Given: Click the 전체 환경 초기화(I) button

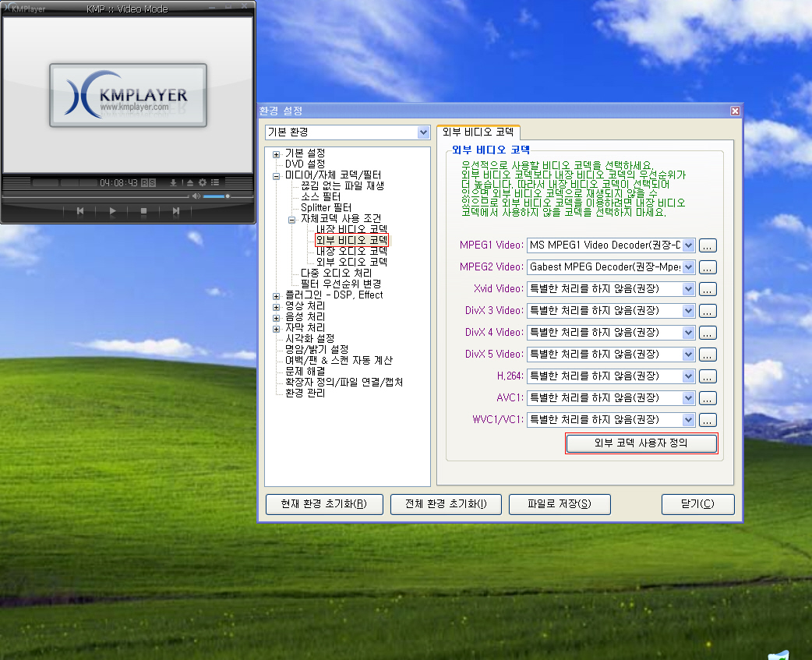Looking at the screenshot, I should pyautogui.click(x=446, y=504).
